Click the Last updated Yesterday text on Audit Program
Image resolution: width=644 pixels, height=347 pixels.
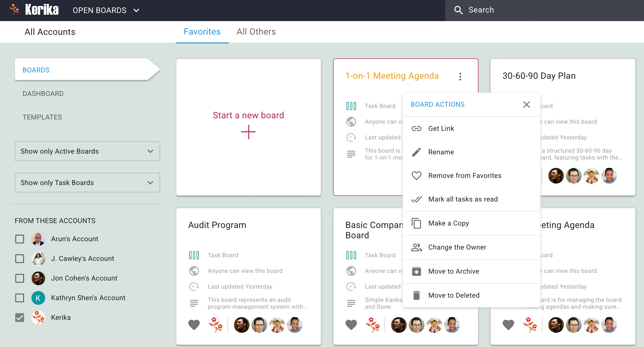(x=240, y=287)
